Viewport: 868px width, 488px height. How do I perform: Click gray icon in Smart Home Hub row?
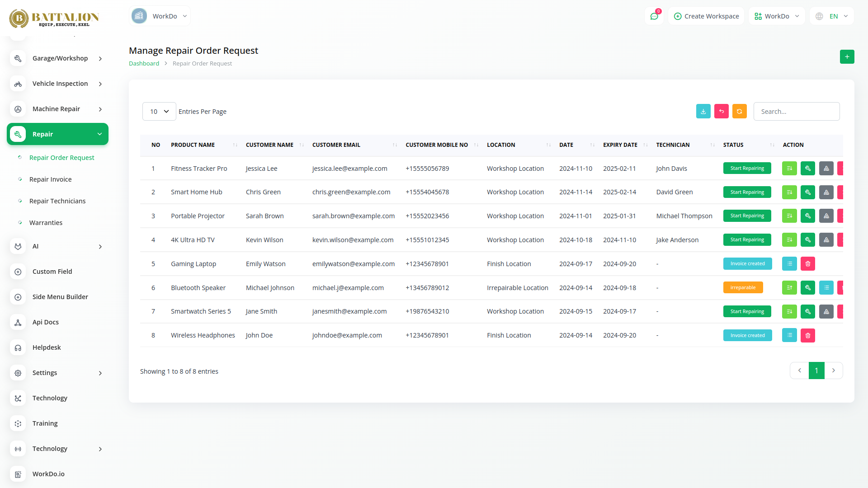826,192
